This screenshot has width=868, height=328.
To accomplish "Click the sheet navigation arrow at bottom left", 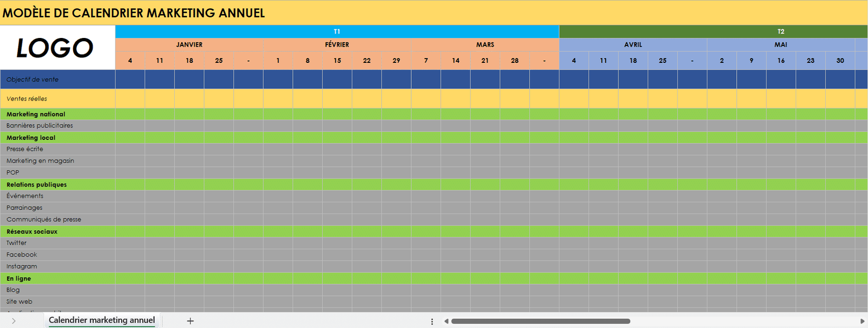I will click(14, 321).
